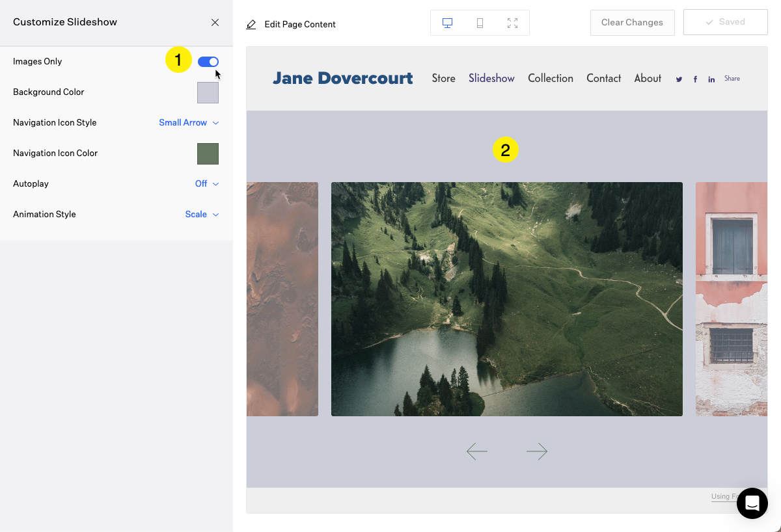Switch to mobile preview icon
The width and height of the screenshot is (781, 532).
click(x=480, y=23)
